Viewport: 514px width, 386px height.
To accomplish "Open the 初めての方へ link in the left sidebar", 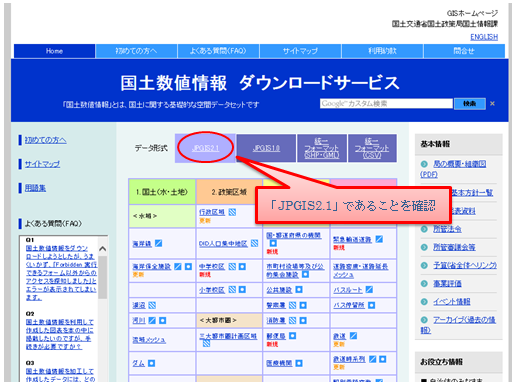I will [x=45, y=140].
